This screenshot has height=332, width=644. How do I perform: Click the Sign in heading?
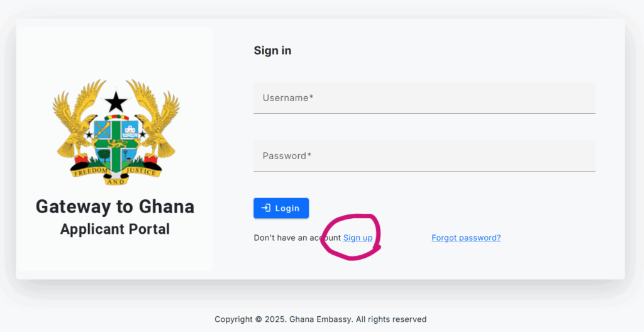click(272, 50)
